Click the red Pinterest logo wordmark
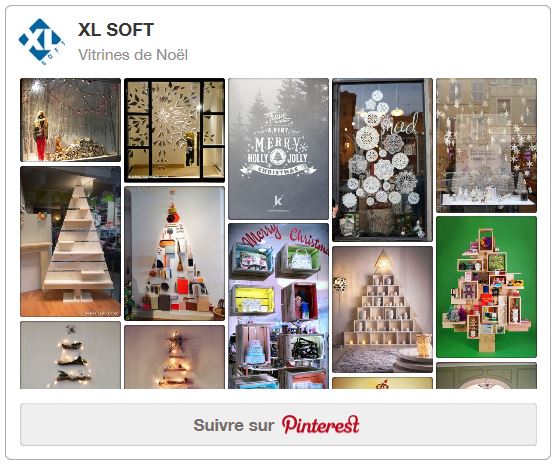 coord(321,424)
